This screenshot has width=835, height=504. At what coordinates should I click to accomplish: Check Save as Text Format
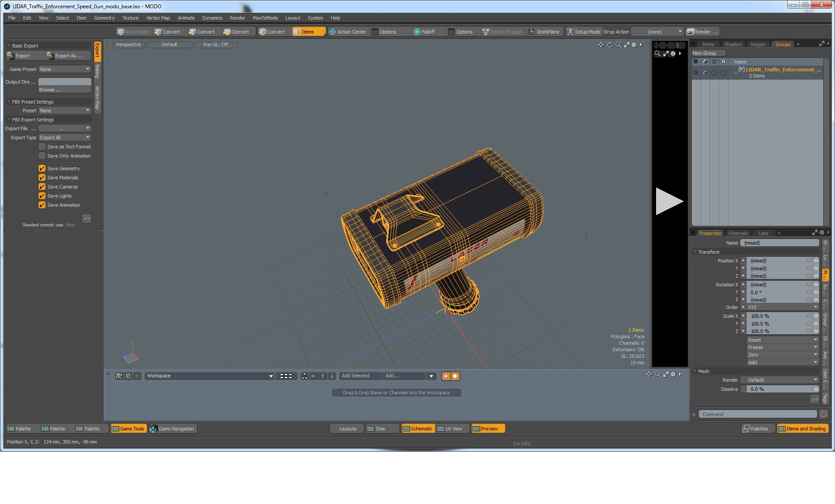click(x=42, y=147)
